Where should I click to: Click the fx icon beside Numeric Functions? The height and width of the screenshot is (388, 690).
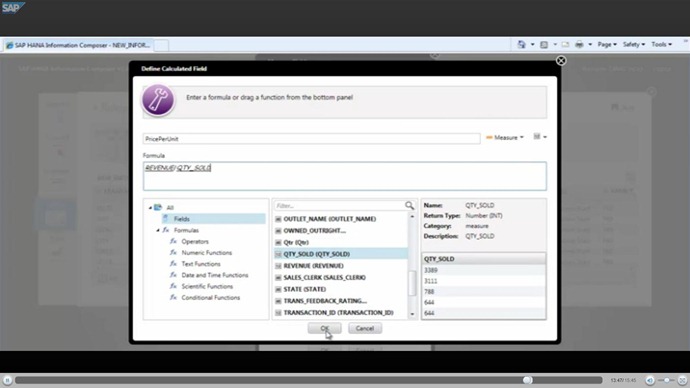[x=173, y=253]
